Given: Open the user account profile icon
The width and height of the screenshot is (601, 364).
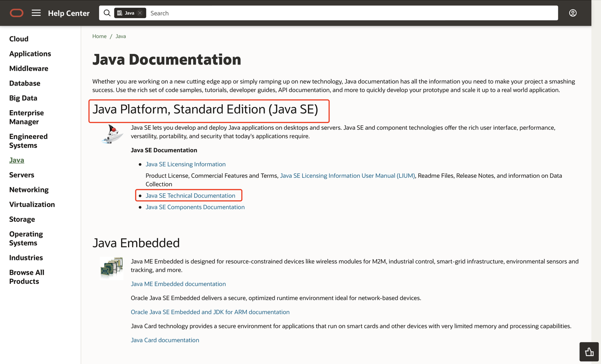Looking at the screenshot, I should (x=573, y=13).
